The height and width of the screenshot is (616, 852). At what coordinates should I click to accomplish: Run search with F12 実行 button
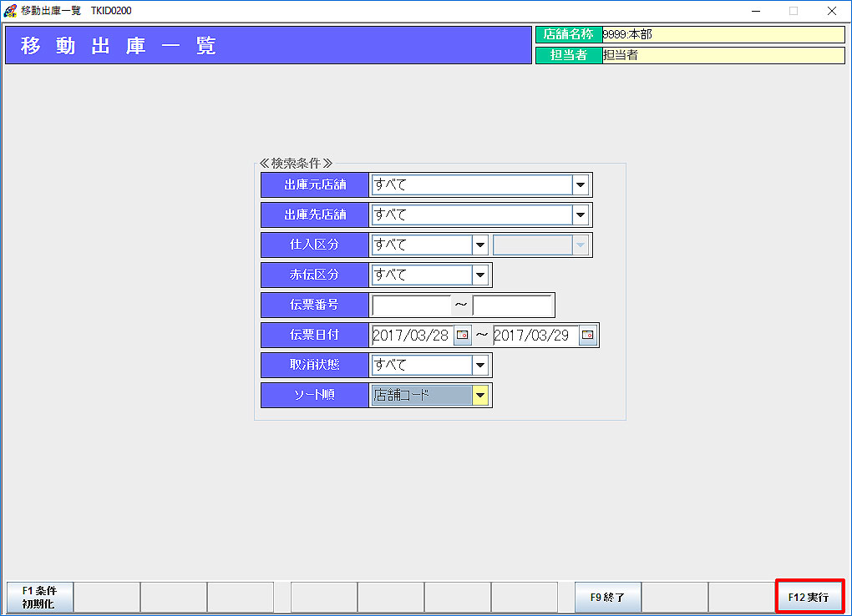click(x=809, y=597)
